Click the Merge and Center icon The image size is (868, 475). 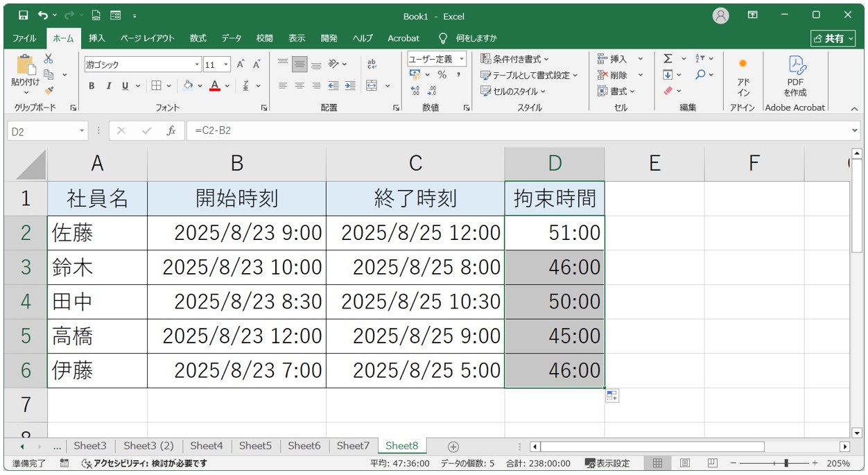pos(372,86)
